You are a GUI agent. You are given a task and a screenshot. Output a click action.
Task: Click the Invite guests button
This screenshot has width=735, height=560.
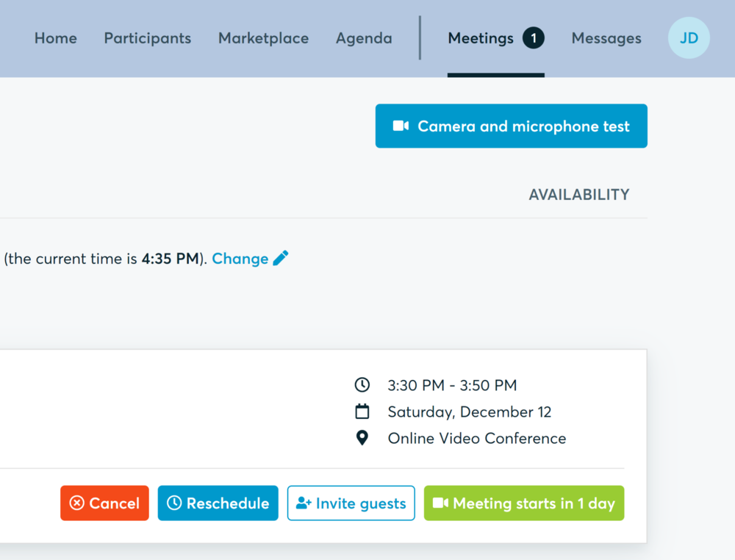click(351, 503)
